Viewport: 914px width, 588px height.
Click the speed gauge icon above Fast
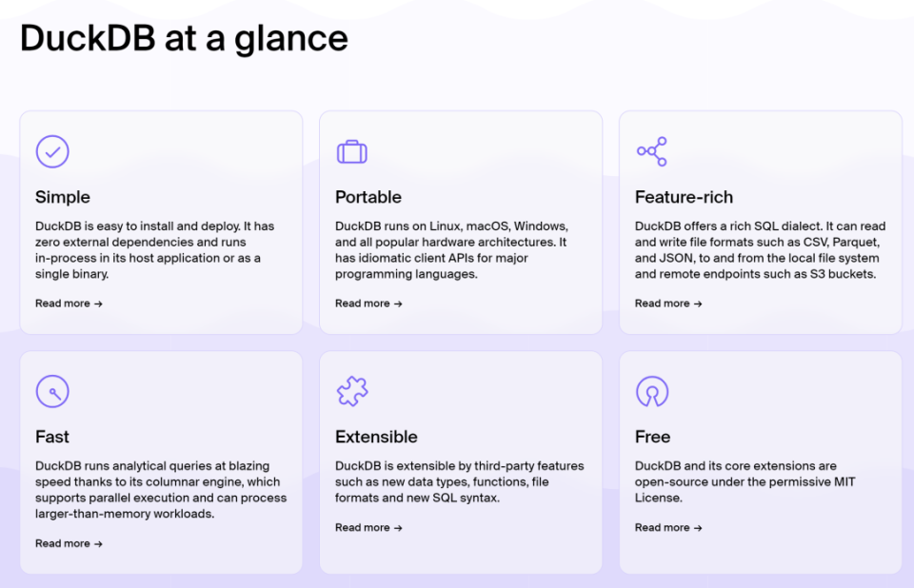pos(52,391)
